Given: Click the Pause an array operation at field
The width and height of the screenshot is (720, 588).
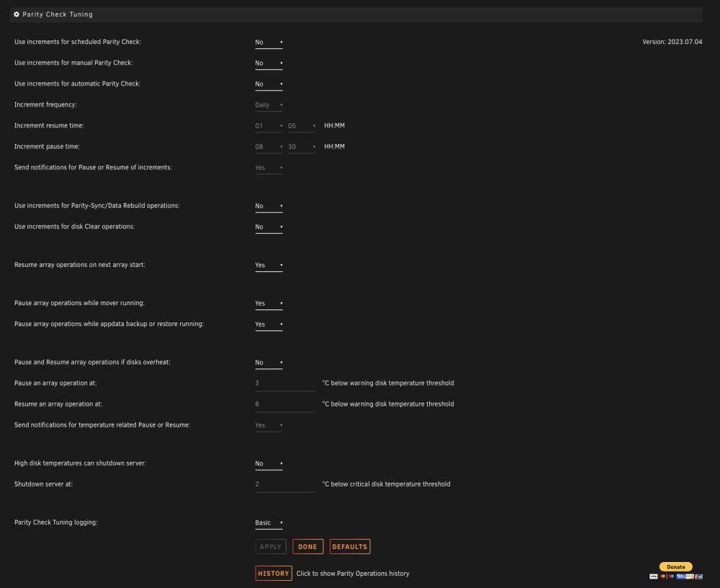Looking at the screenshot, I should pos(285,384).
